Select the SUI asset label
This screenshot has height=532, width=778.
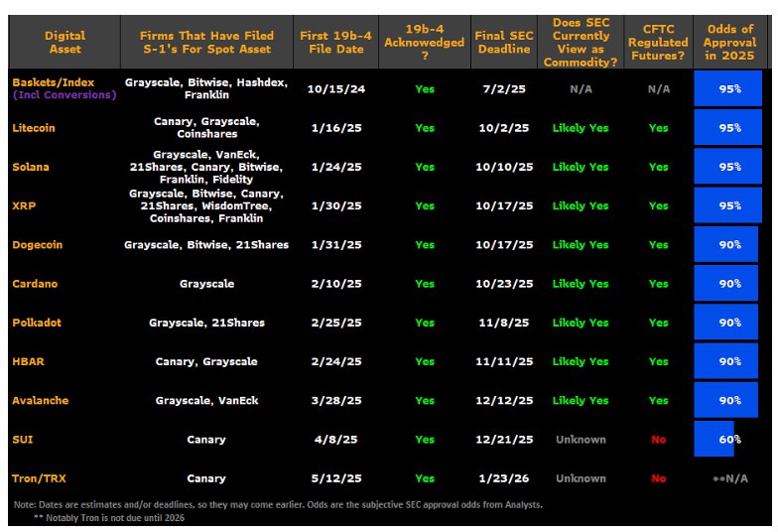(22, 439)
